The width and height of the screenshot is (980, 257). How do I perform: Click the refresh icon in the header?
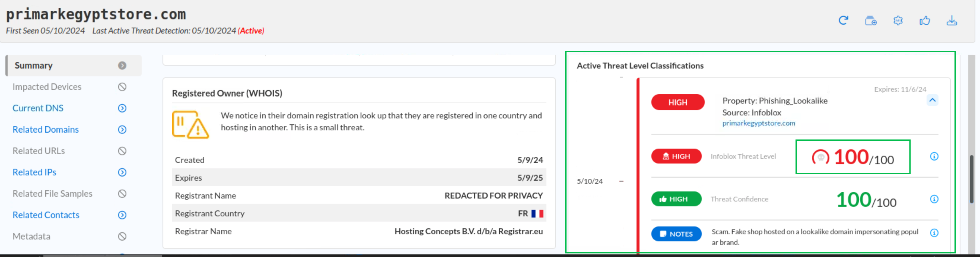[843, 20]
